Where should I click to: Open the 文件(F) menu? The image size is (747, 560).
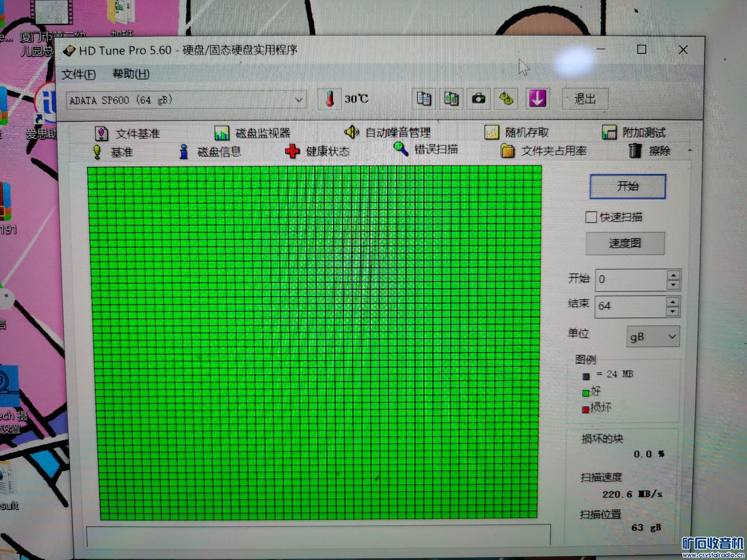pyautogui.click(x=79, y=74)
